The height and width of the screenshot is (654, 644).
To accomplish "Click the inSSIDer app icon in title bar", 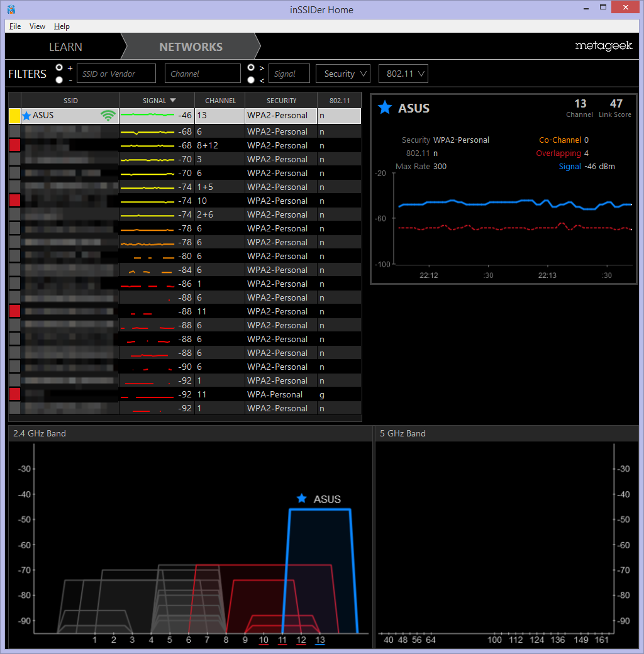I will click(x=11, y=9).
